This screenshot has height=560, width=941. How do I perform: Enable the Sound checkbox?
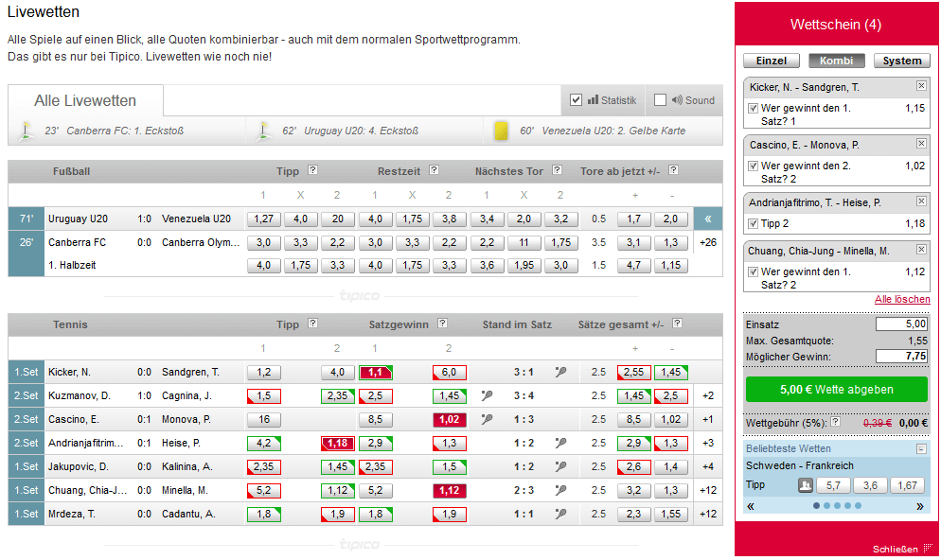click(660, 99)
